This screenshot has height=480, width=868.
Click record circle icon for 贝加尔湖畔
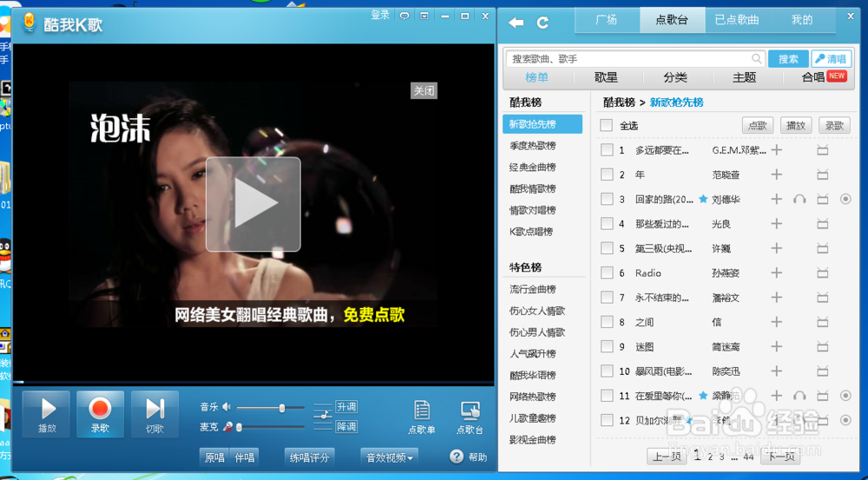point(845,419)
